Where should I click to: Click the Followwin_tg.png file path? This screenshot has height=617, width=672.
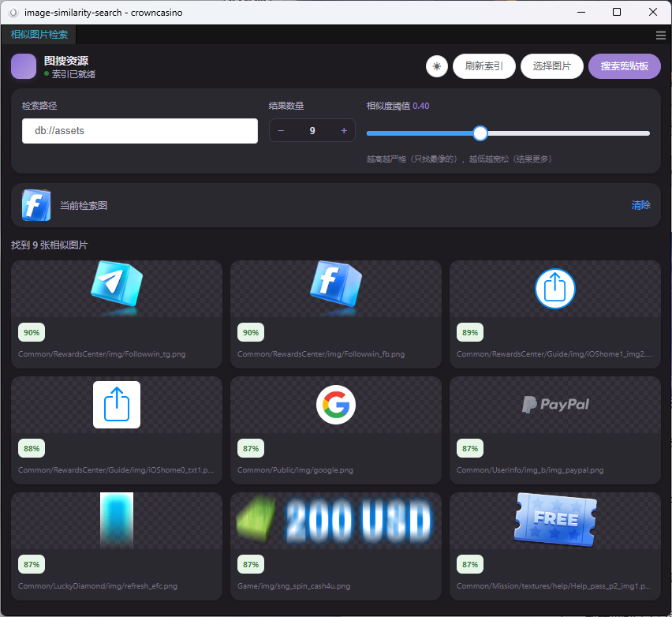[102, 354]
